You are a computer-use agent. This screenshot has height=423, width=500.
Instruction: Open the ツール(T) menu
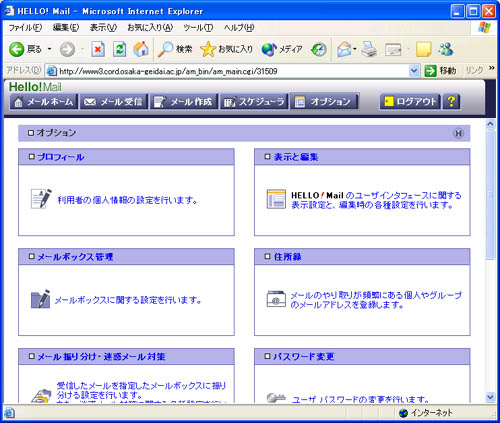(x=198, y=28)
